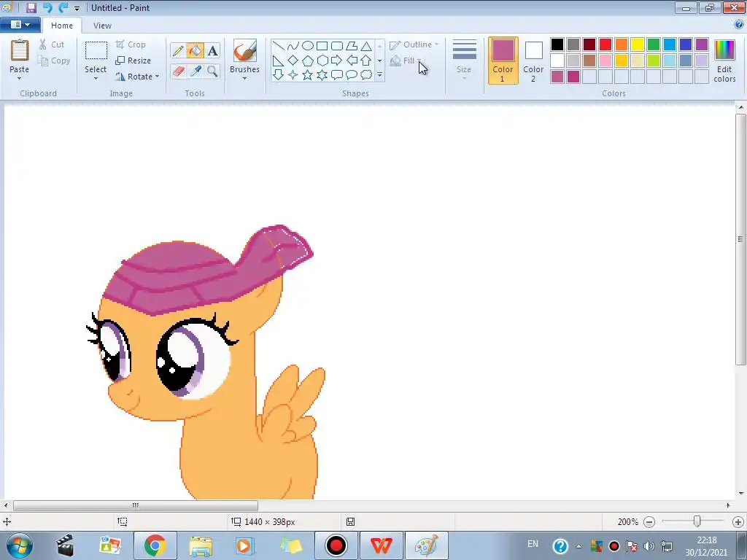Image resolution: width=747 pixels, height=560 pixels.
Task: Choose the Rounded rectangular callout shape
Action: coord(337,75)
